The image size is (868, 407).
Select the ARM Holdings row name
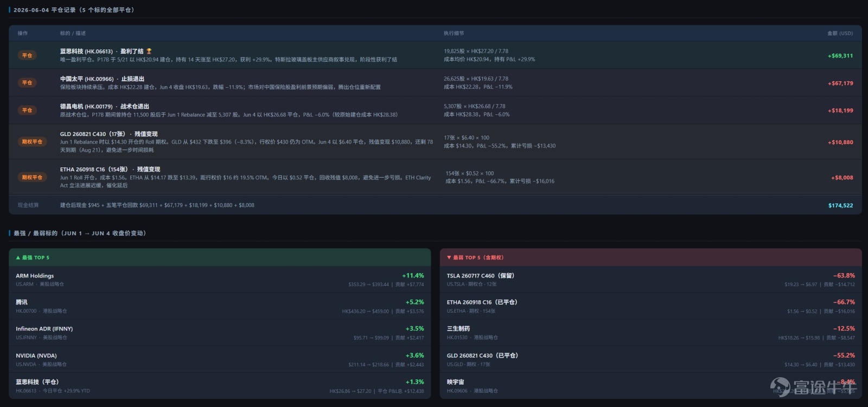(x=35, y=276)
